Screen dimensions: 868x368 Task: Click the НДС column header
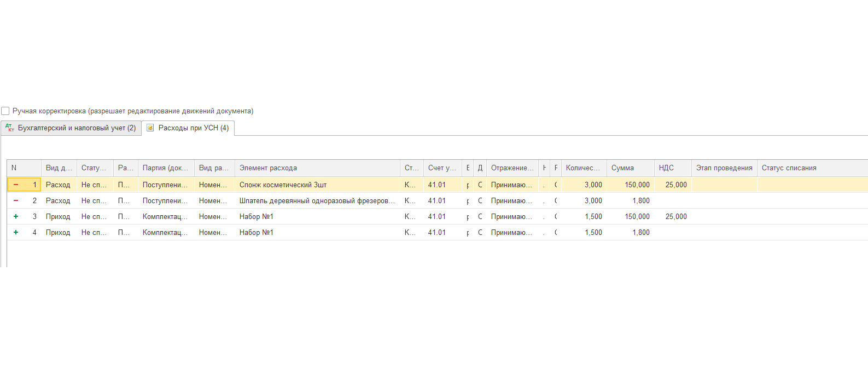(672, 168)
